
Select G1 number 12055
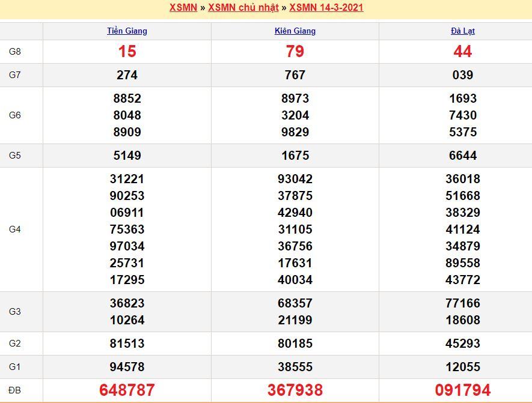tap(463, 367)
